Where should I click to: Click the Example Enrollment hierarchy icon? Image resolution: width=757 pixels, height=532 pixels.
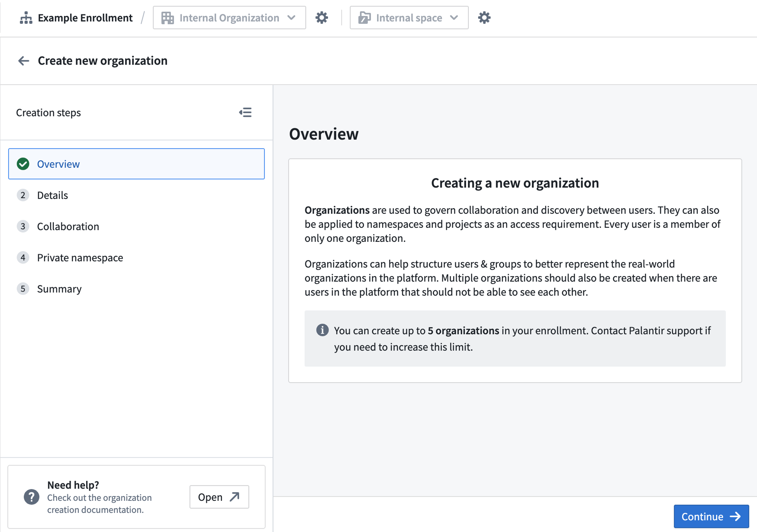click(26, 18)
